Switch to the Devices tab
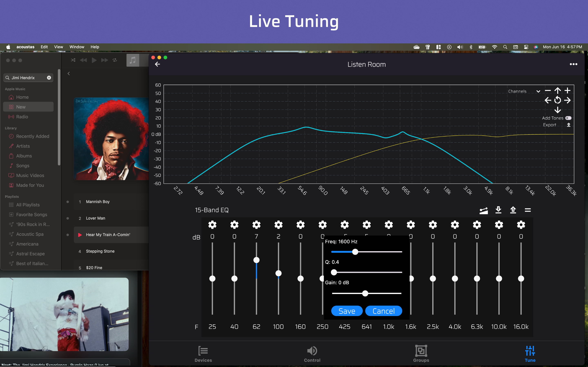Image resolution: width=588 pixels, height=367 pixels. pyautogui.click(x=203, y=354)
